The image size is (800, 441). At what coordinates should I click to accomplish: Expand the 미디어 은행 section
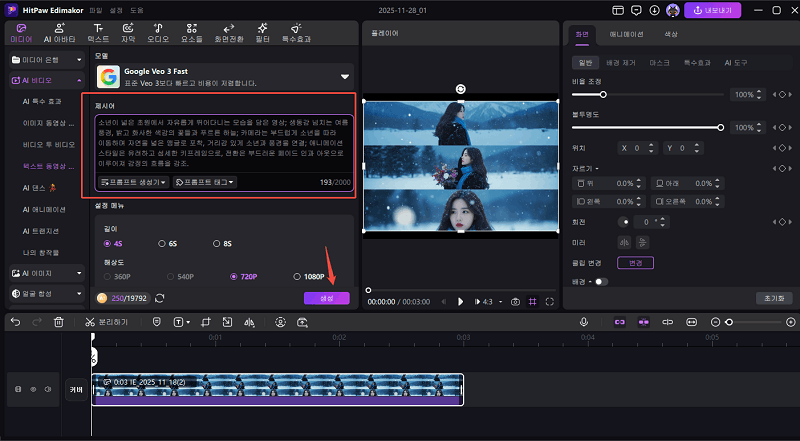tap(46, 60)
